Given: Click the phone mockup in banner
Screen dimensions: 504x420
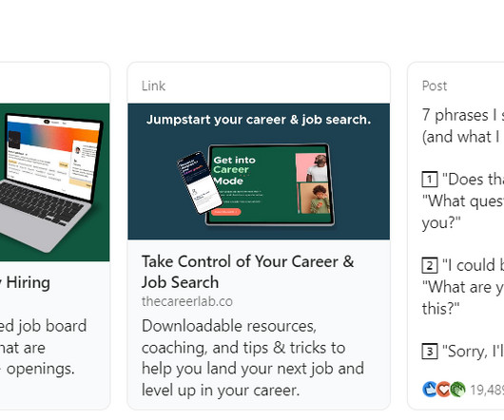Looking at the screenshot, I should (200, 182).
